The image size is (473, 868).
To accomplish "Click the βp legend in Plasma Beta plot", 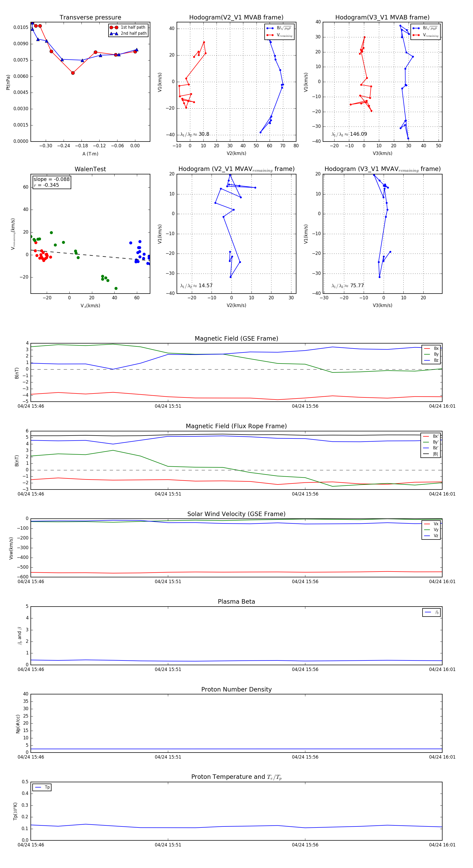I will (x=436, y=612).
